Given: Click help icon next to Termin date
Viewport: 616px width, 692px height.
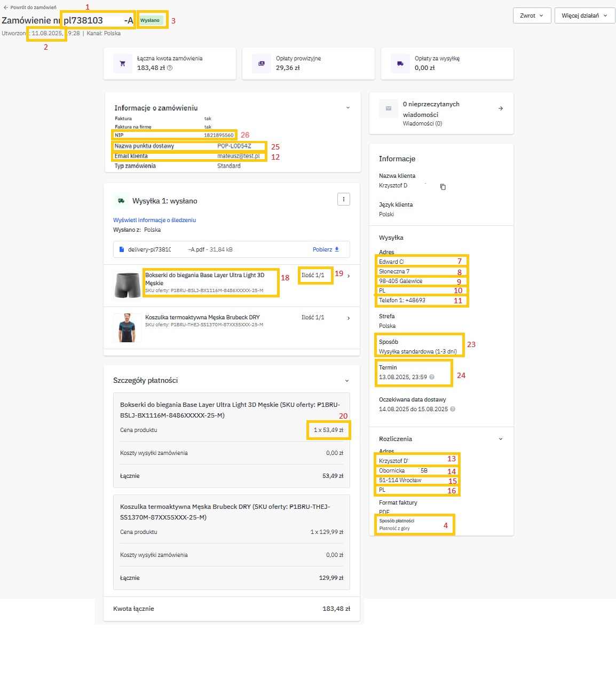Looking at the screenshot, I should 432,377.
